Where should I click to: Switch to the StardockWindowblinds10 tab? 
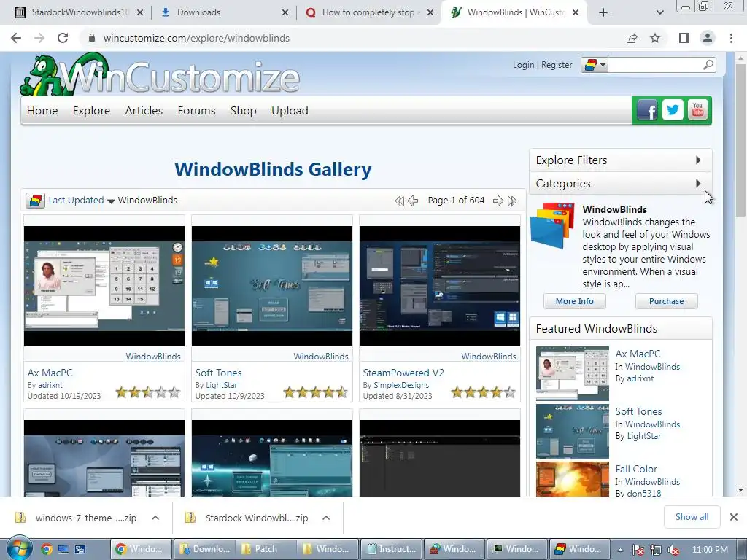coord(79,12)
